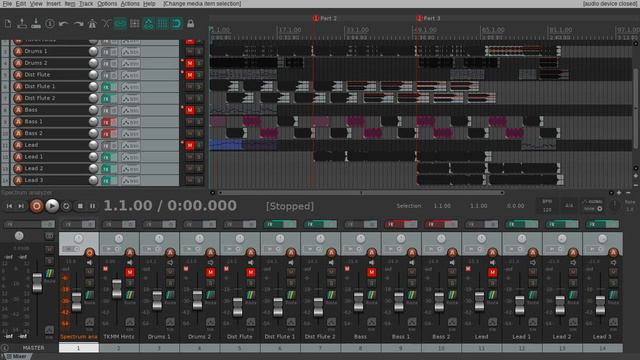Image resolution: width=640 pixels, height=360 pixels.
Task: Open the Actions menu
Action: tap(130, 4)
